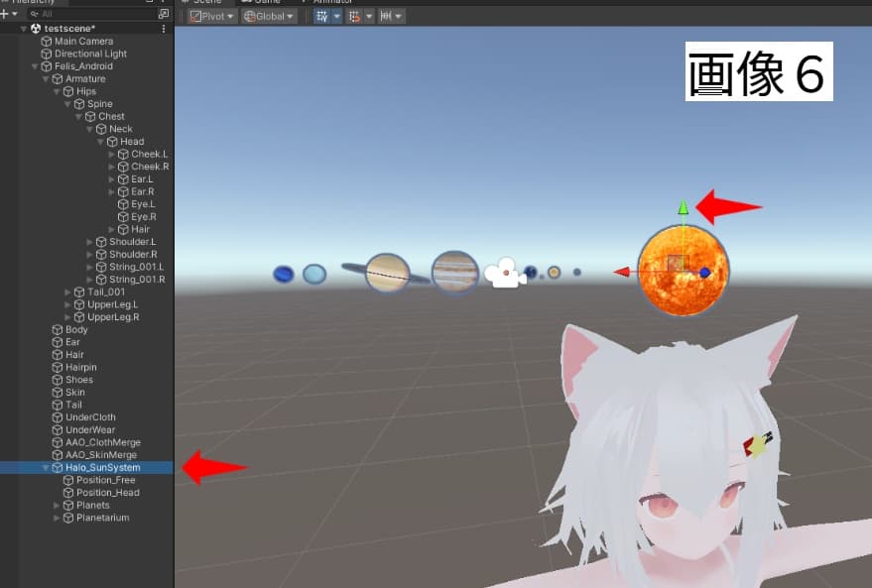Select the UnderCloth object row
The image size is (872, 588).
87,417
